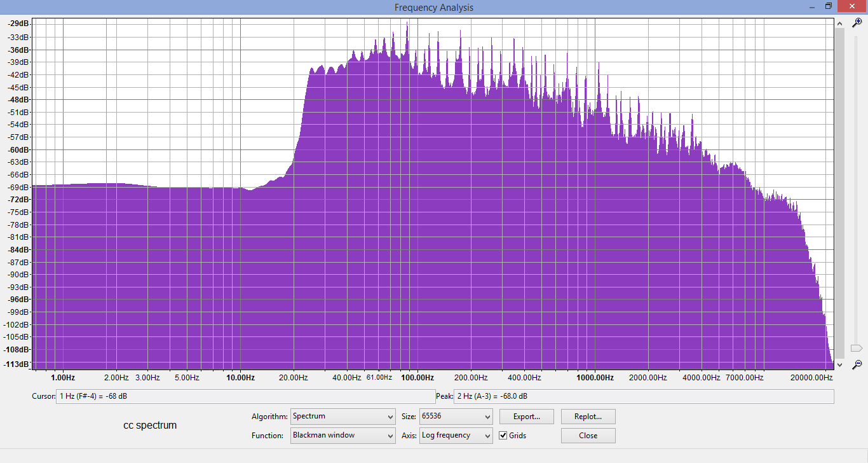Click the '100.00Hz' frequency axis label
The width and height of the screenshot is (868, 463).
point(417,378)
